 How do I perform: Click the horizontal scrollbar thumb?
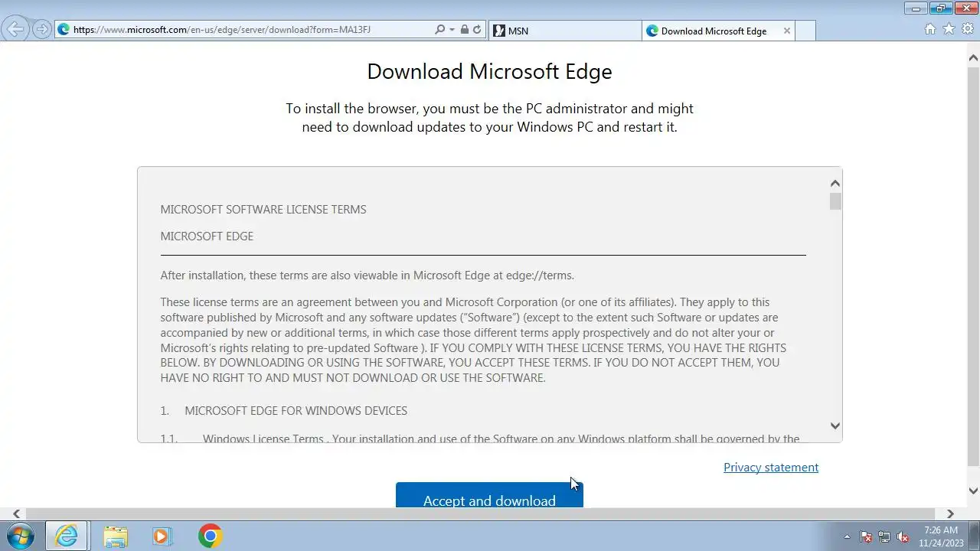(x=480, y=514)
